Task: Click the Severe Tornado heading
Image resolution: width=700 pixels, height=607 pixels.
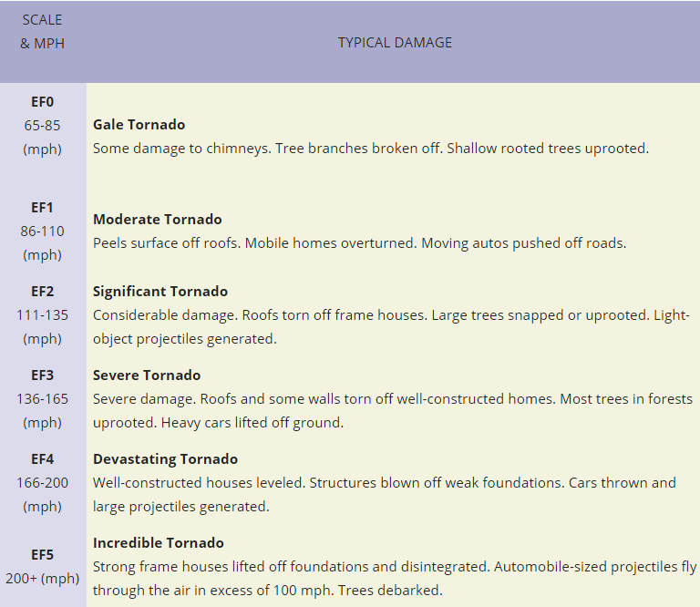Action: 147,376
